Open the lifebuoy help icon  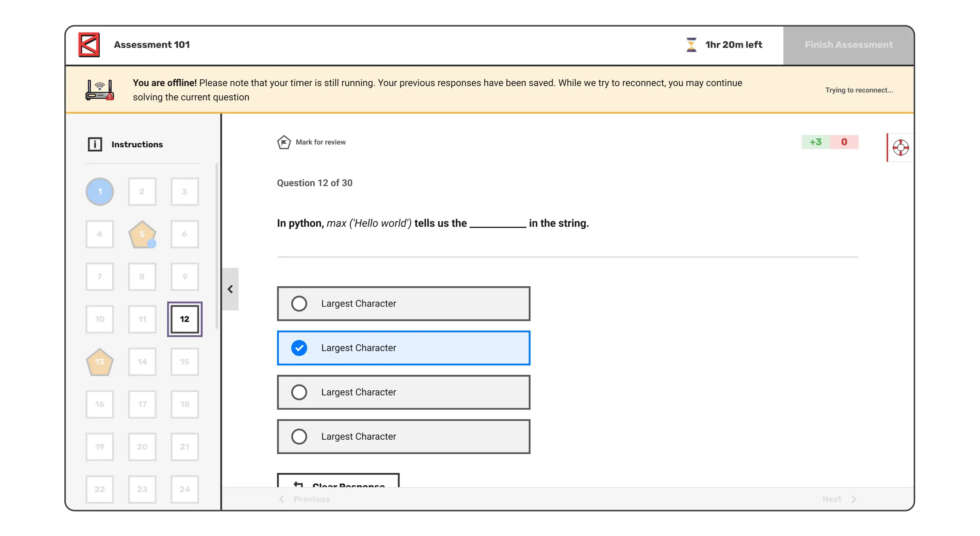pos(900,148)
